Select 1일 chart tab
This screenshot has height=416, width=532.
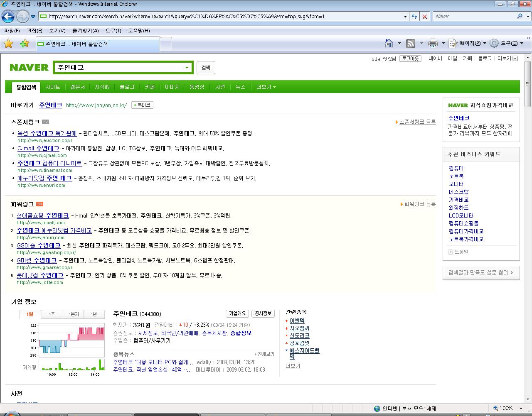pyautogui.click(x=30, y=314)
